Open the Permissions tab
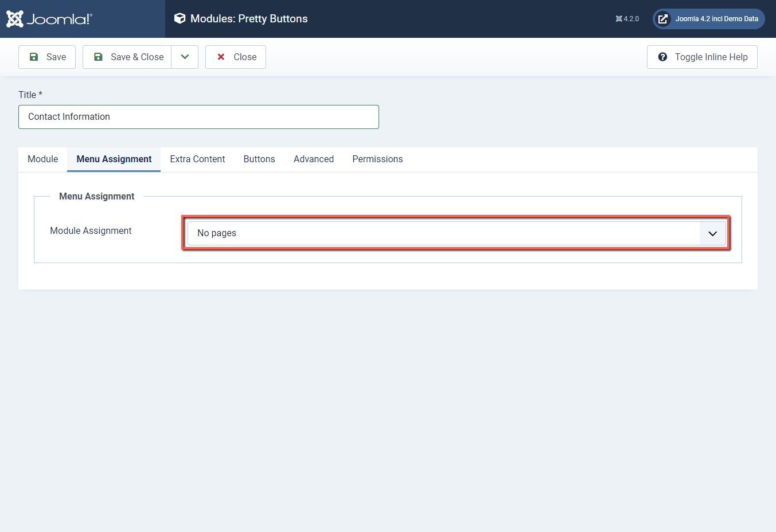 click(377, 159)
